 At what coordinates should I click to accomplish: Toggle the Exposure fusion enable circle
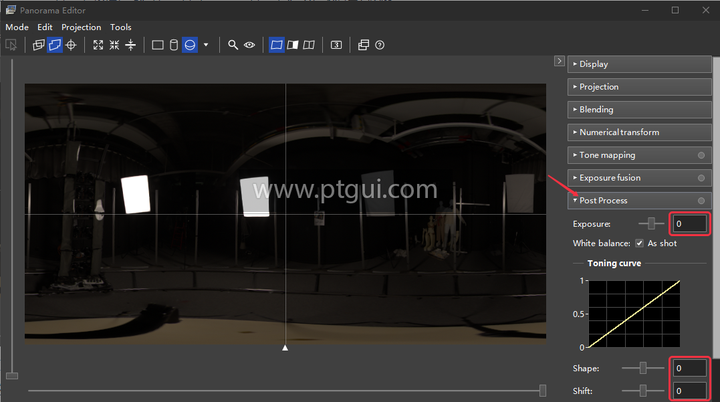coord(701,178)
